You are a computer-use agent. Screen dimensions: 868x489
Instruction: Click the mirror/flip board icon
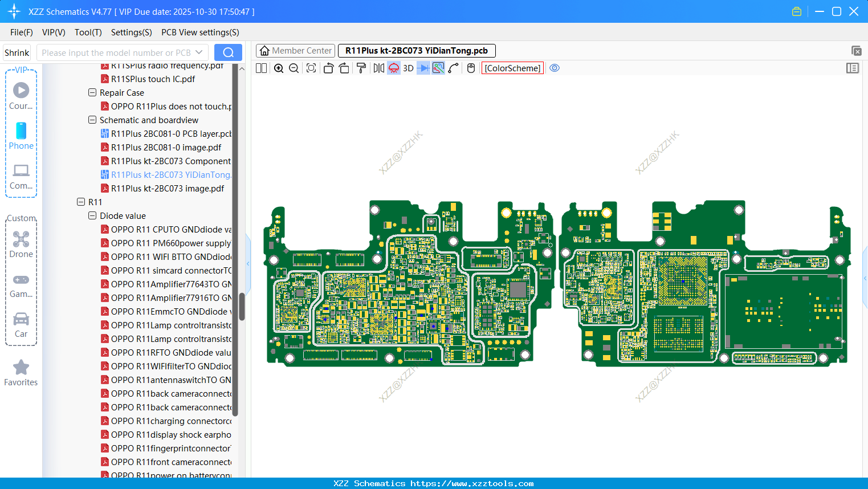point(378,68)
